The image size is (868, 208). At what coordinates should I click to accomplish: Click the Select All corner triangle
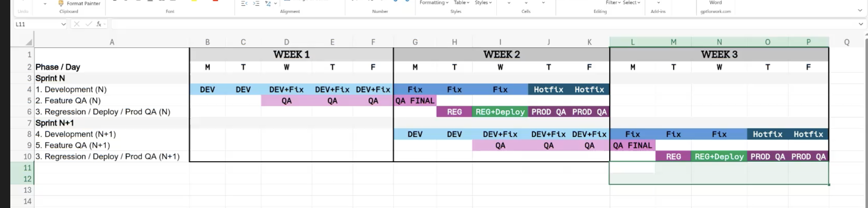(29, 42)
